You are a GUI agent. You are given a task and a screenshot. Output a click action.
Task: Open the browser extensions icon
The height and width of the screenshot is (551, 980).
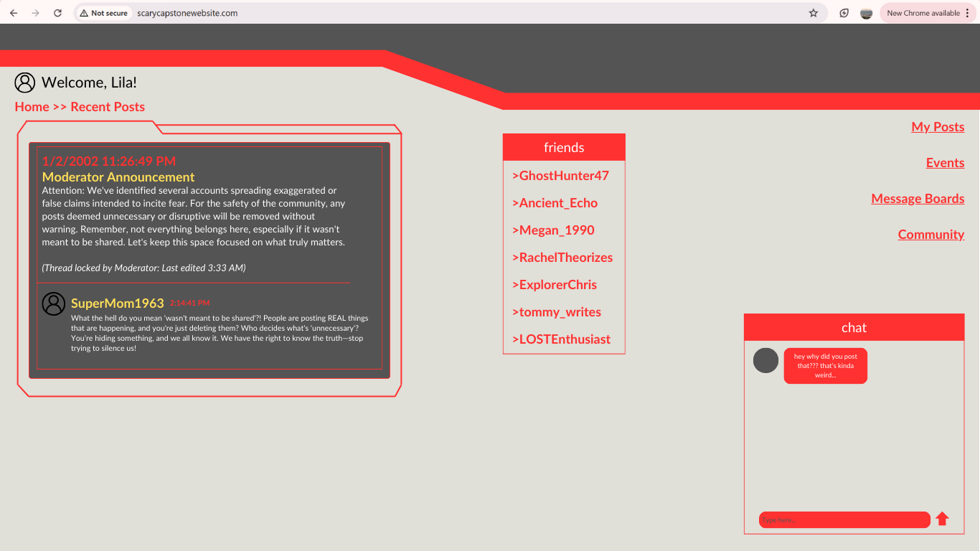(x=844, y=13)
